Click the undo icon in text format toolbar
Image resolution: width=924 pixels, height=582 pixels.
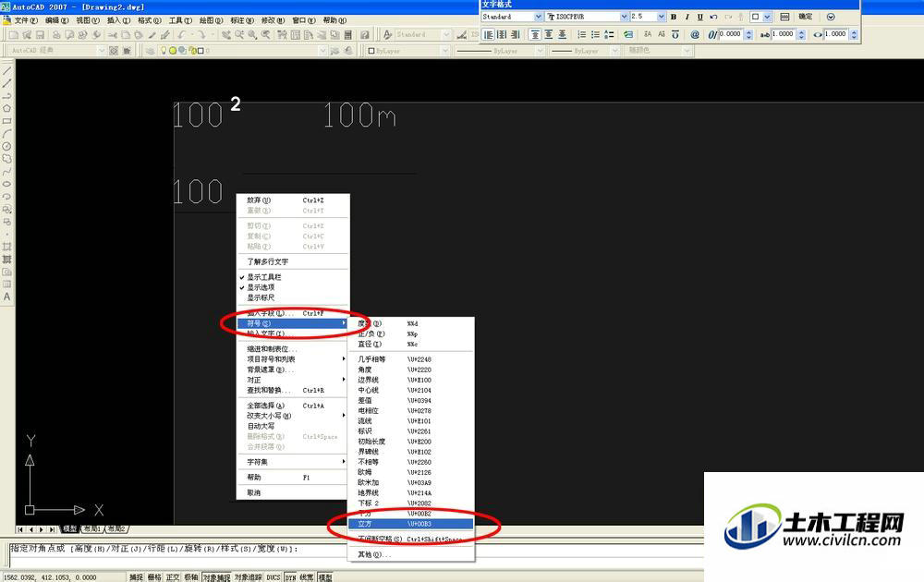tap(713, 17)
